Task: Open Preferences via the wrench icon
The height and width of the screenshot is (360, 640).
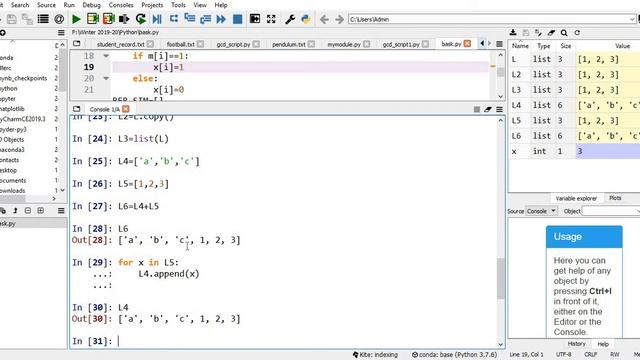Action: point(290,19)
